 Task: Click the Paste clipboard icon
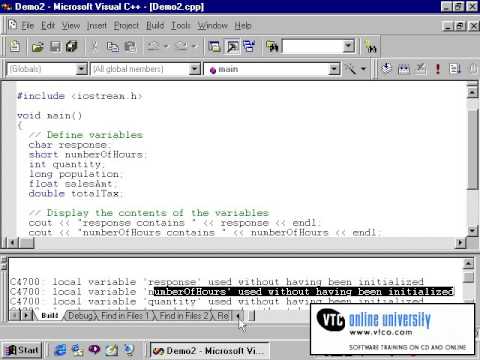coord(130,47)
